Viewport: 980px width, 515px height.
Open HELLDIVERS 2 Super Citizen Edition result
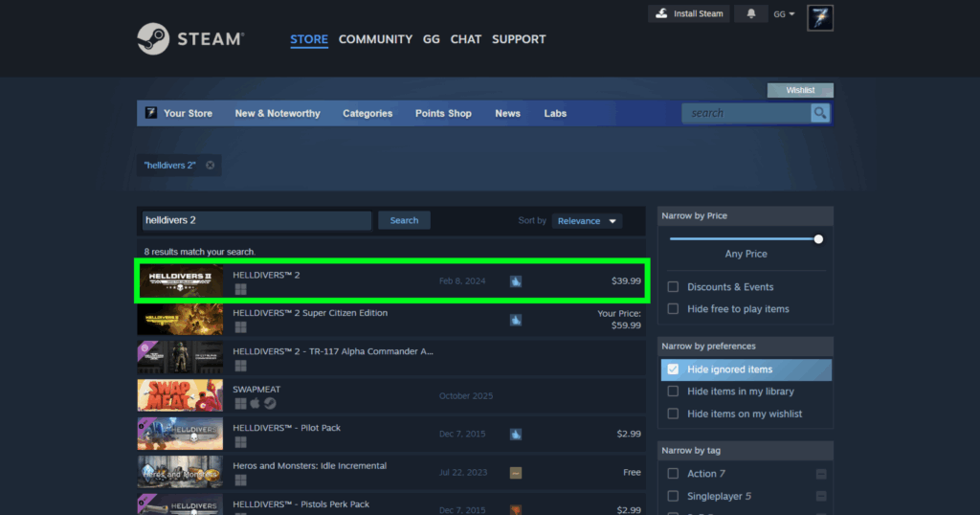[391, 320]
